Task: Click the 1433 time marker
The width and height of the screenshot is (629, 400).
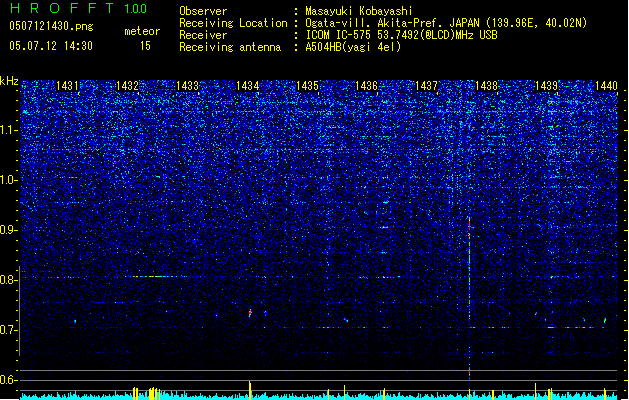Action: pyautogui.click(x=187, y=85)
